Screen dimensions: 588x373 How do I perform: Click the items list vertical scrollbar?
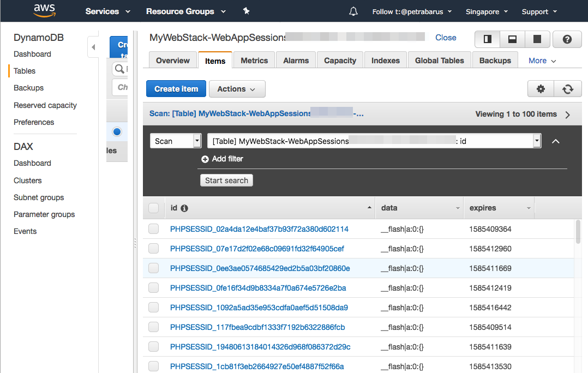tap(578, 231)
